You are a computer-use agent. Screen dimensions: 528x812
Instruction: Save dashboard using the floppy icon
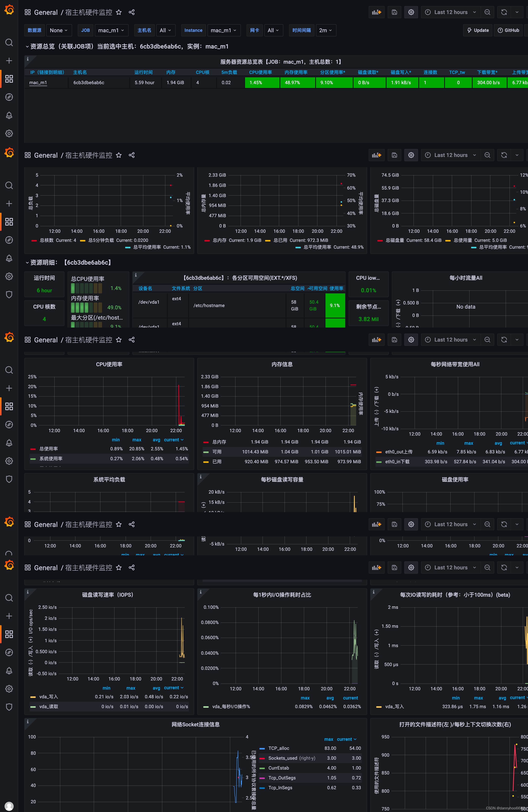[394, 12]
